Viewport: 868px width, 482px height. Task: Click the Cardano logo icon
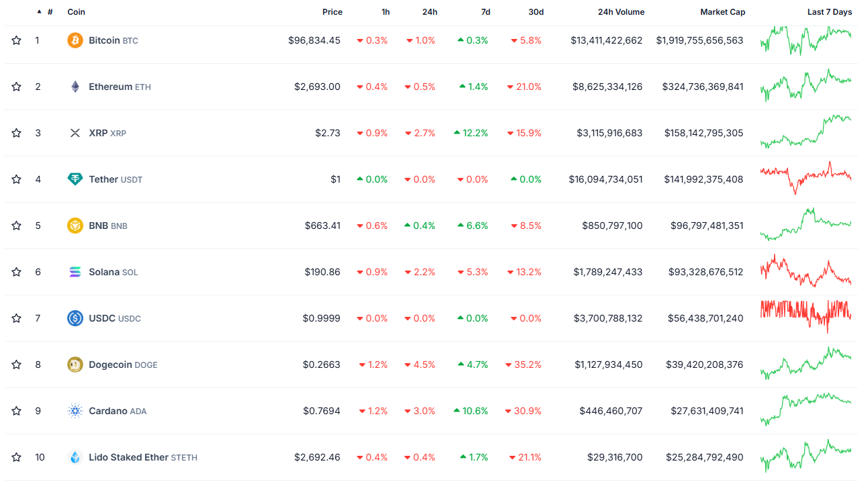(x=75, y=411)
